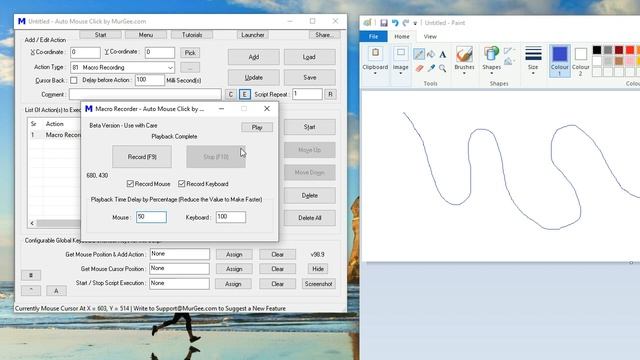Viewport: 640px width, 360px height.
Task: Click the M logo of Macro Recorder window
Action: coord(89,109)
